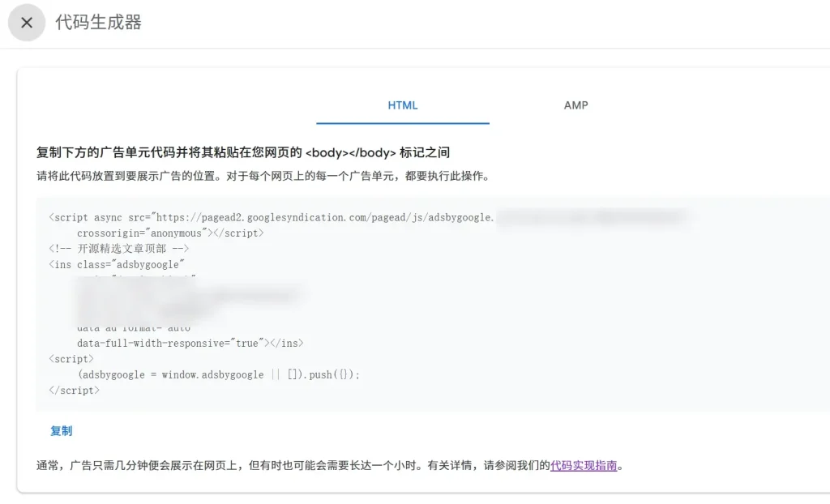The width and height of the screenshot is (830, 504).
Task: Click the ins class="adsbygoogle" code line
Action: 118,264
